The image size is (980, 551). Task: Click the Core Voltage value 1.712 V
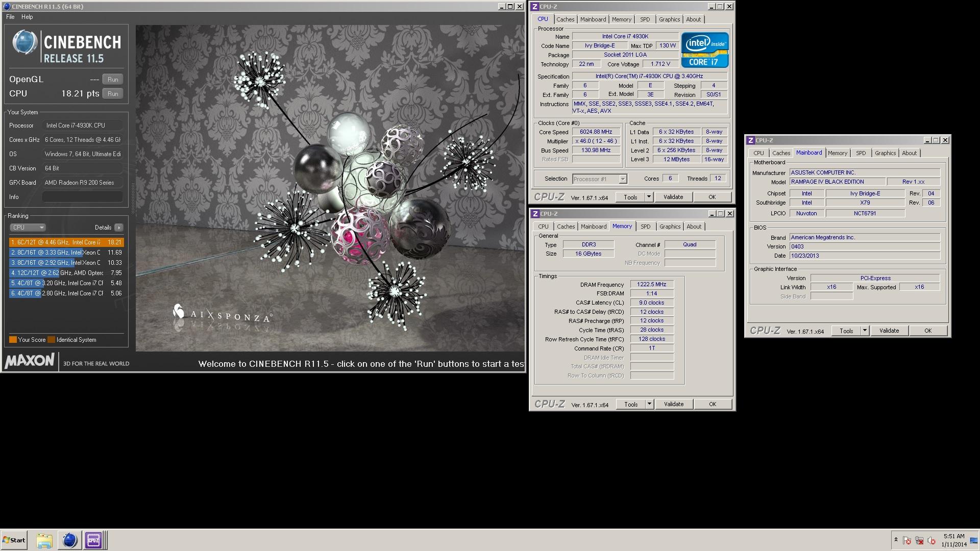pos(660,64)
